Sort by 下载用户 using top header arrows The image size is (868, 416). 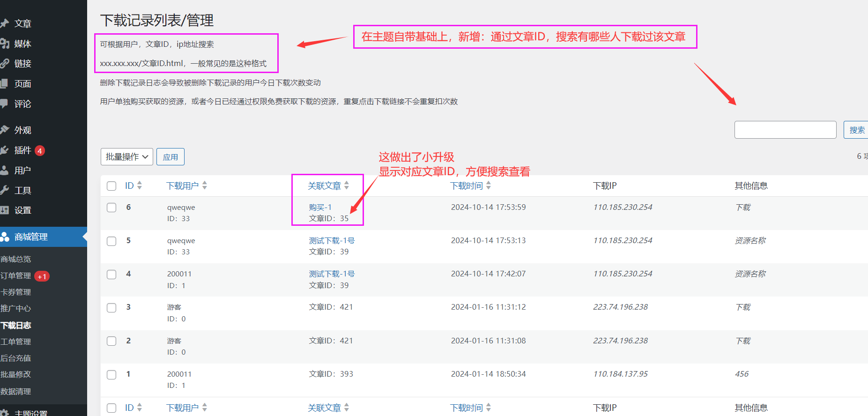(205, 186)
